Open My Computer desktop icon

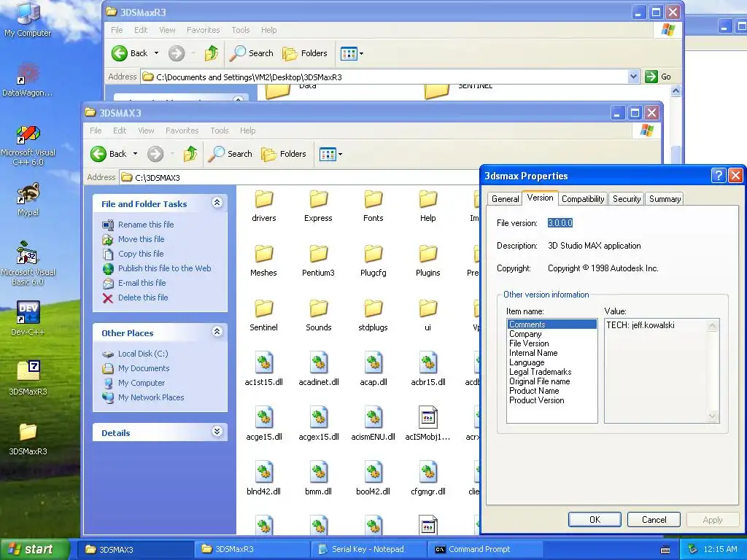(x=28, y=19)
